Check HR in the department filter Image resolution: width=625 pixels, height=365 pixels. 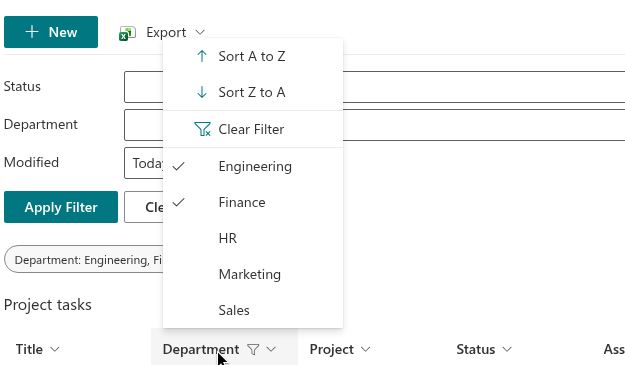click(253, 238)
